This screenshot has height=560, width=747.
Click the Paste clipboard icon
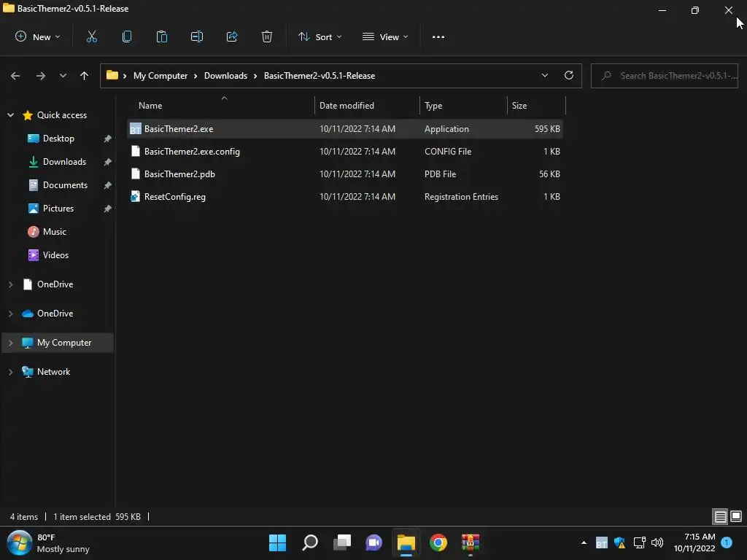[162, 36]
